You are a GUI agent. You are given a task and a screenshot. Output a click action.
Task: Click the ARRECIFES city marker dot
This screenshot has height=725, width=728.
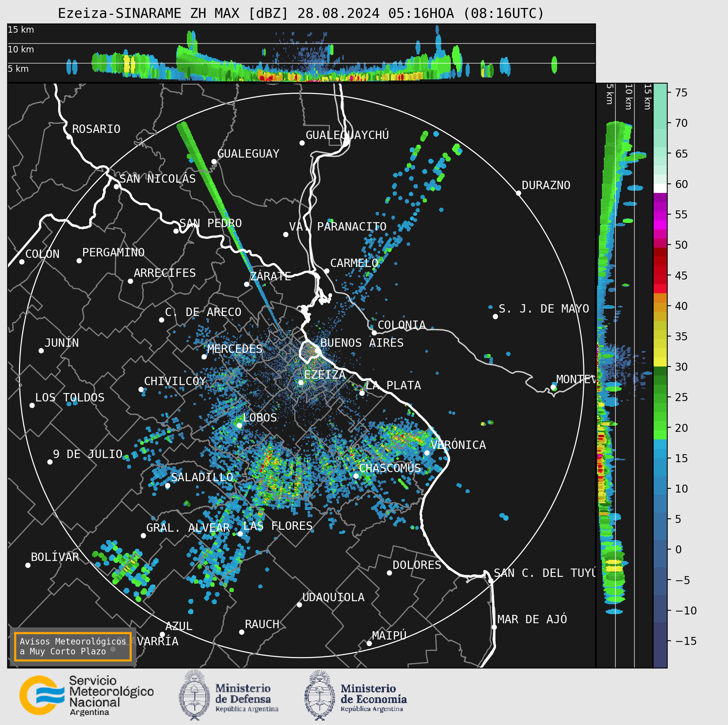(x=130, y=281)
